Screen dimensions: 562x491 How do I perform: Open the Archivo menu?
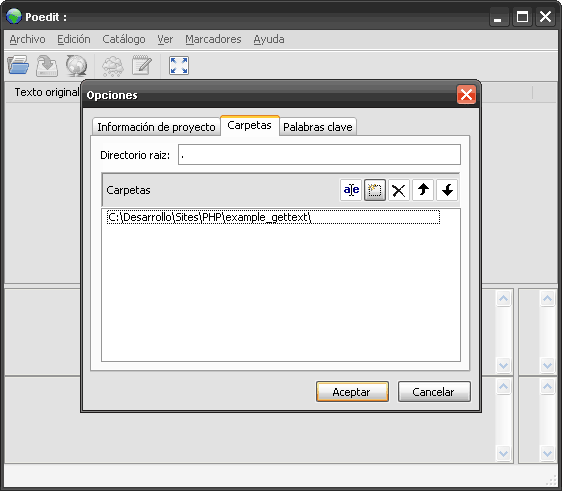click(x=28, y=39)
